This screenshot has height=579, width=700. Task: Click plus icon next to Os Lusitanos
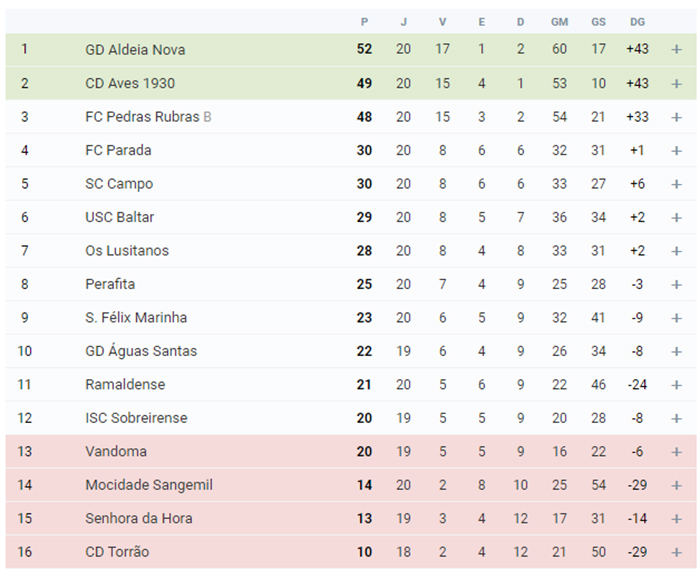676,251
